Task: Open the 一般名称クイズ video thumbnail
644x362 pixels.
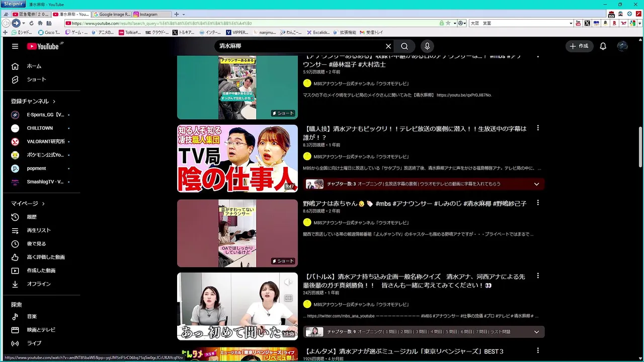Action: coord(237,306)
